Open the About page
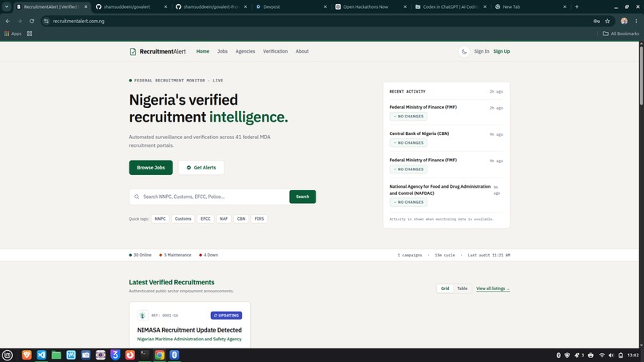 tap(302, 51)
